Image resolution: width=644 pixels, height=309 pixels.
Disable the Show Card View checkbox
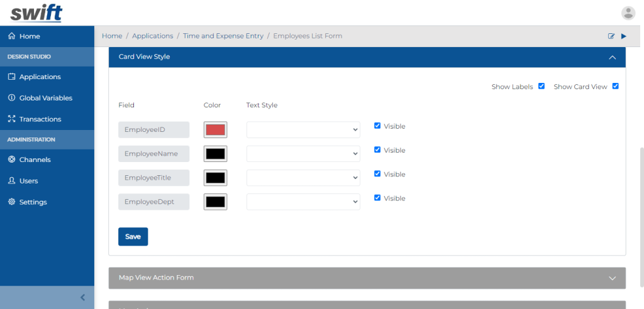click(x=615, y=86)
